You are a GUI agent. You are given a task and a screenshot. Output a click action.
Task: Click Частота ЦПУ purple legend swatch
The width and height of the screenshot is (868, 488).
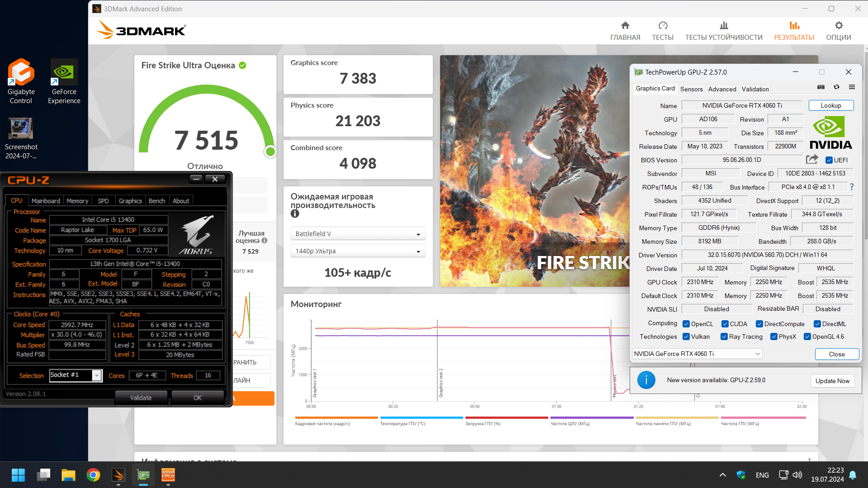tap(592, 417)
